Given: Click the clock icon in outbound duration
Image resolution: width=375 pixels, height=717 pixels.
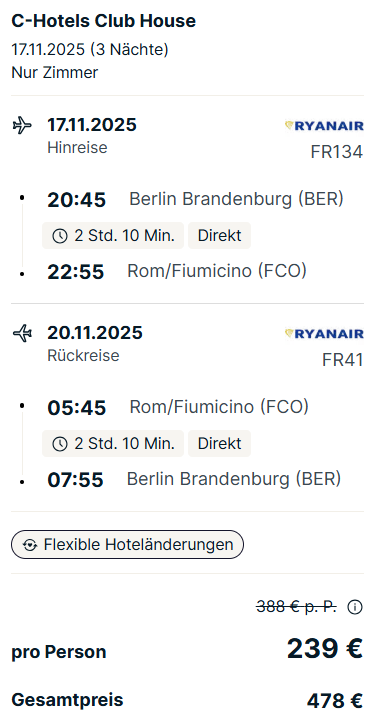Looking at the screenshot, I should [x=60, y=236].
